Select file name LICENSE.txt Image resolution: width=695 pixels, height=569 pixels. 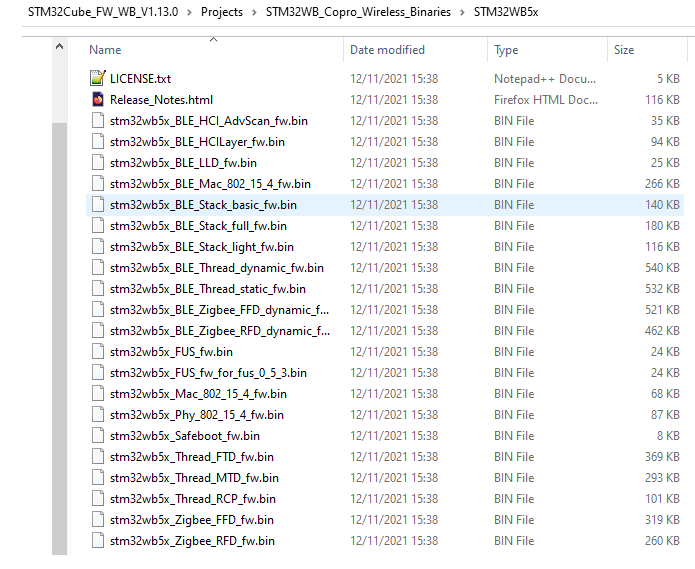tap(140, 78)
